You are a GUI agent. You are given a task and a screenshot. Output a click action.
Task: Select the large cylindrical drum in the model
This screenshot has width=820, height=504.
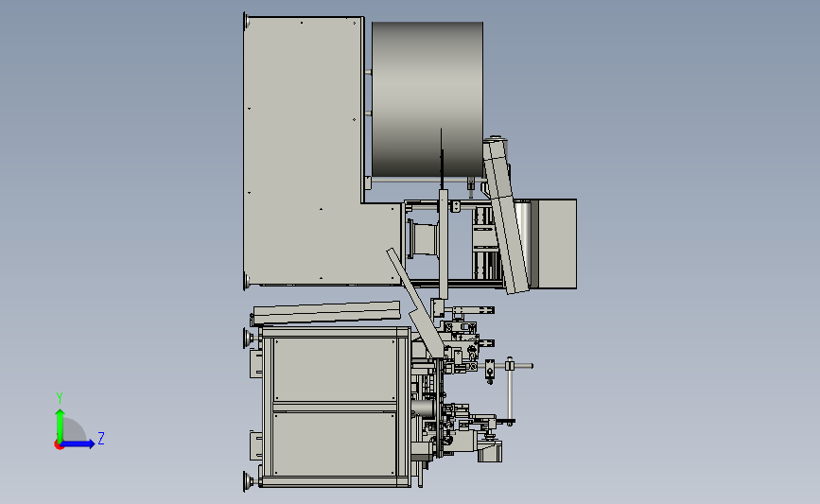(x=427, y=99)
